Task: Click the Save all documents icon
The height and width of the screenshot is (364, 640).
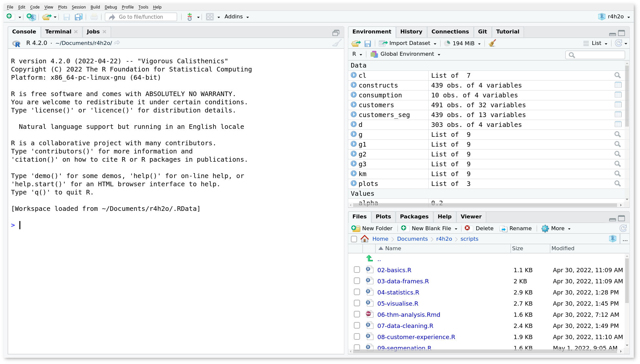Action: coord(78,17)
